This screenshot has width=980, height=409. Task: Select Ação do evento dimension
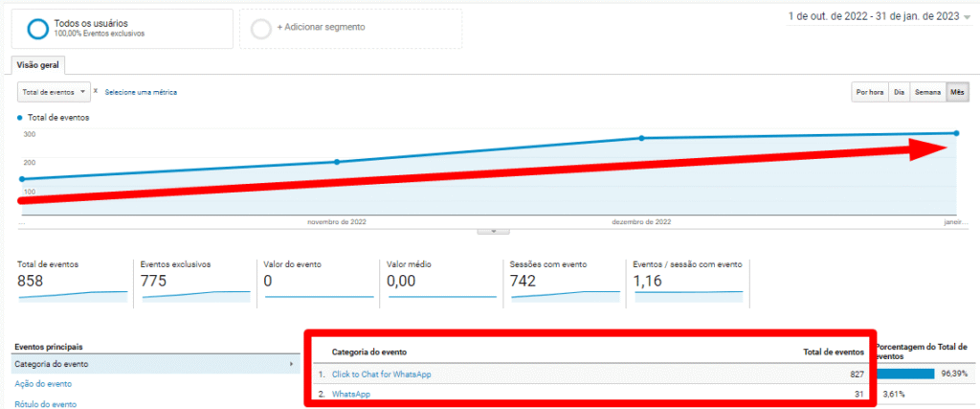42,384
